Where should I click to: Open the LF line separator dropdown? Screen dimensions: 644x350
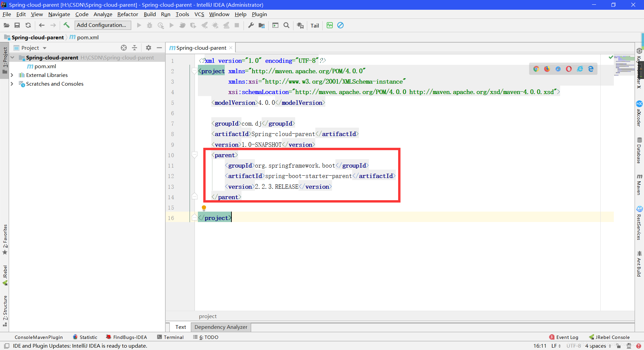pyautogui.click(x=556, y=346)
